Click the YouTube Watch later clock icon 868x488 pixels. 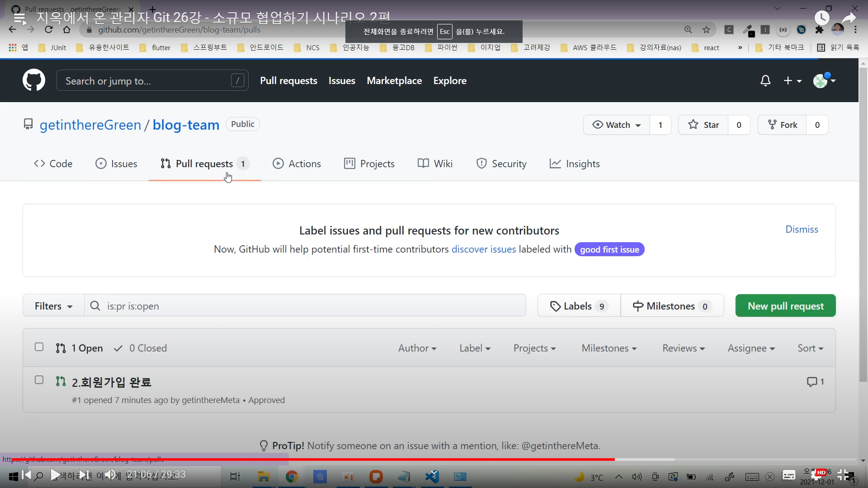[x=822, y=18]
